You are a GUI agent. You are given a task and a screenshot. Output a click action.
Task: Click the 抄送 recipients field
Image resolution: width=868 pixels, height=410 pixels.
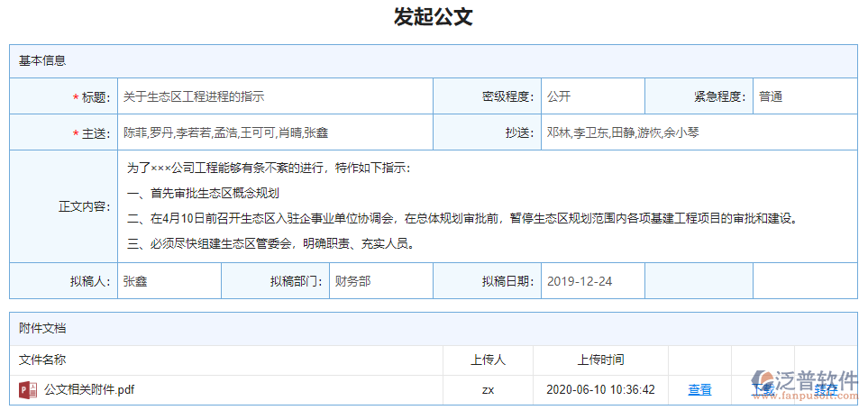coord(699,132)
